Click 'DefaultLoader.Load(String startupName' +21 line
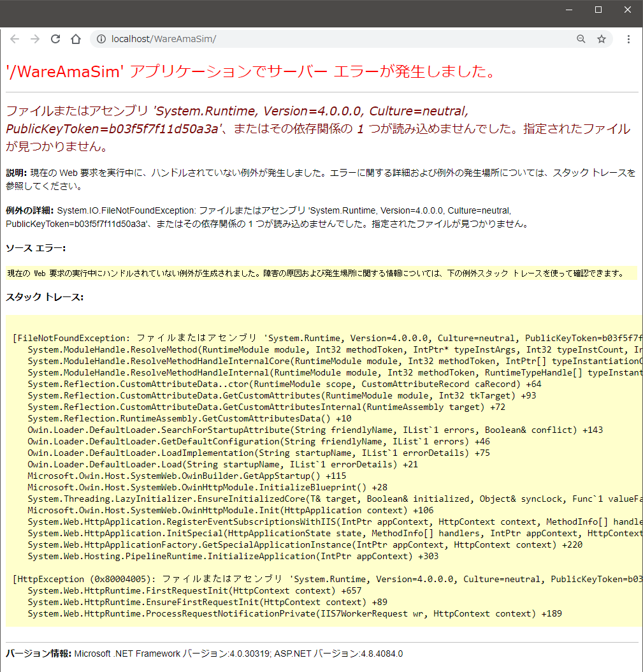The image size is (643, 672). click(223, 465)
